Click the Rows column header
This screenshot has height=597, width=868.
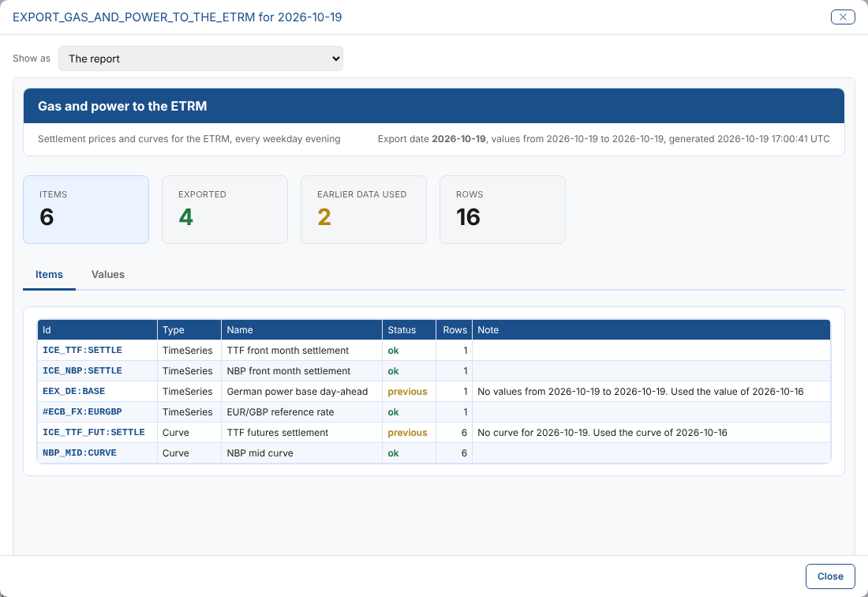click(454, 330)
